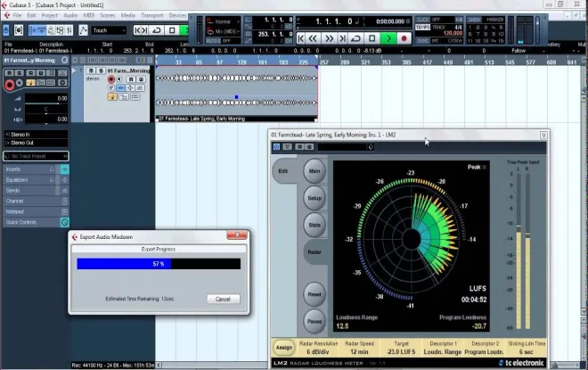Click volume value field in Inspector
The height and width of the screenshot is (370, 588).
(x=46, y=98)
